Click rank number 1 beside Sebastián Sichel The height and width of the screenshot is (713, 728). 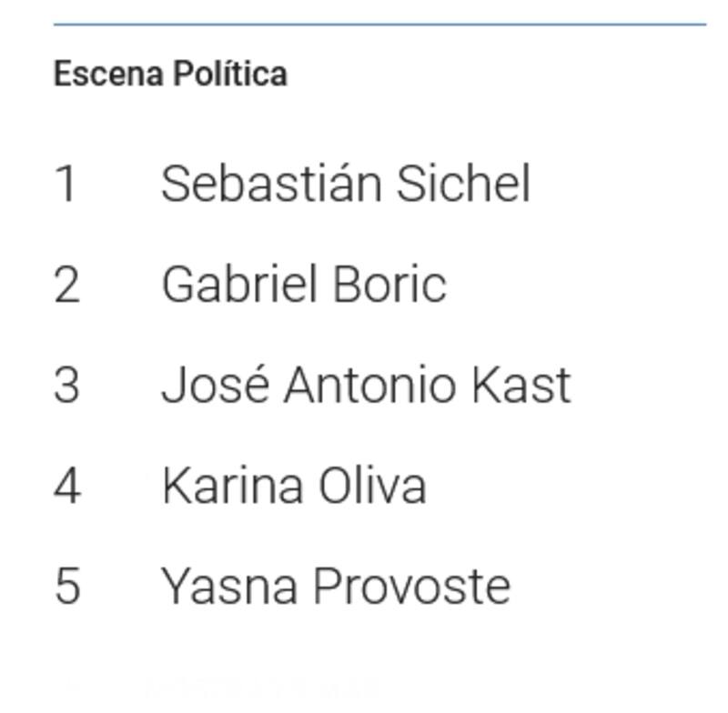pyautogui.click(x=66, y=184)
